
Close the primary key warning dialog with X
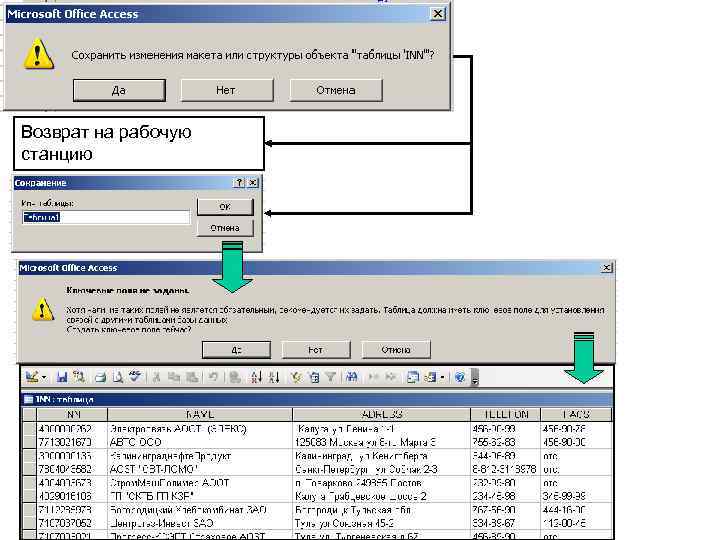pyautogui.click(x=607, y=267)
